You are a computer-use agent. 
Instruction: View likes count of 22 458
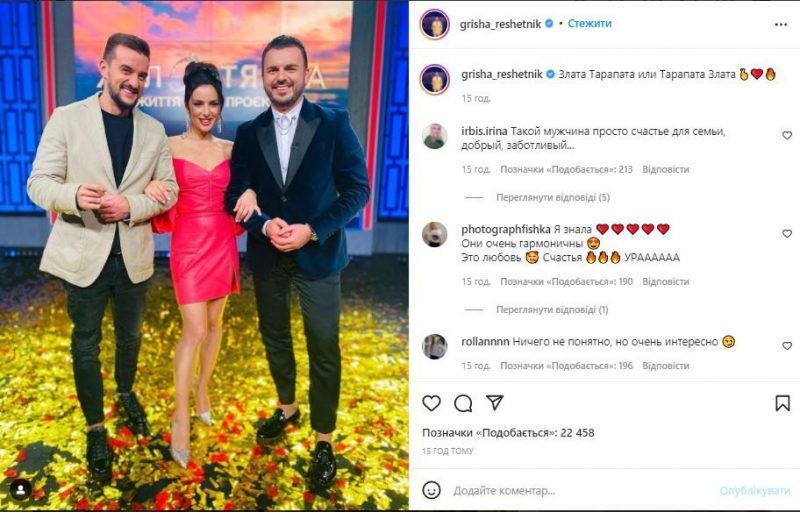508,433
